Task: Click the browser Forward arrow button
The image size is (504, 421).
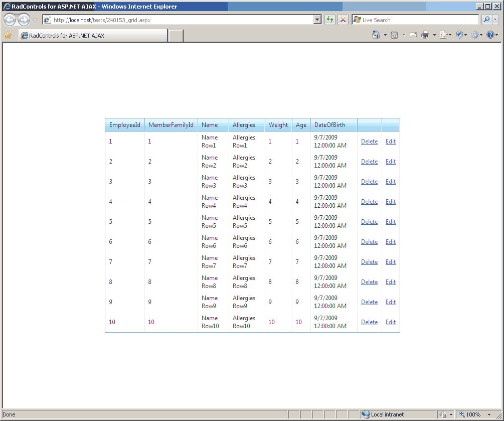Action: pyautogui.click(x=24, y=20)
